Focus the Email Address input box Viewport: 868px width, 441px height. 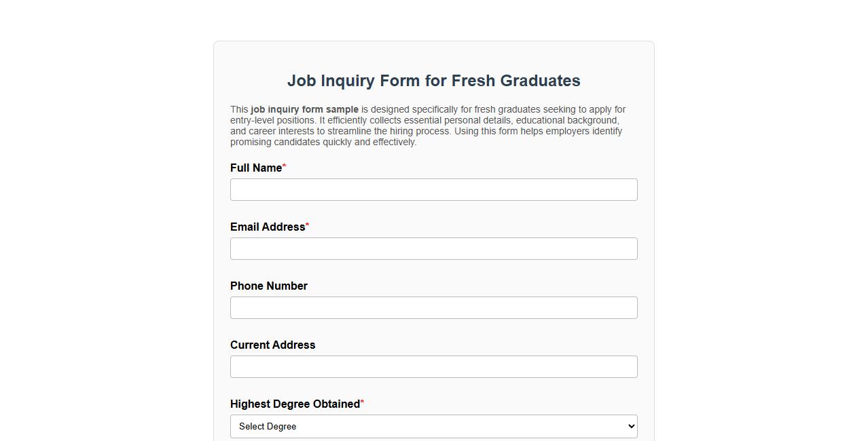click(x=433, y=248)
